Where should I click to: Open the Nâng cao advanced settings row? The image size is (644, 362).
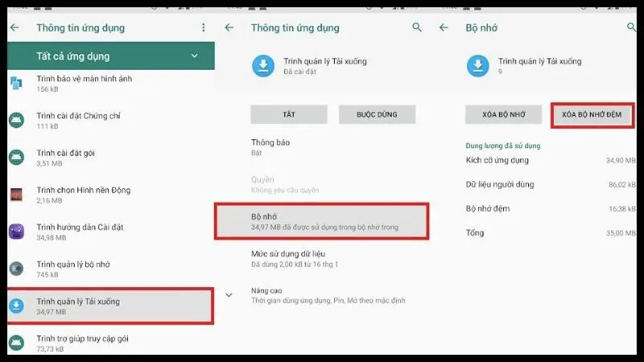tap(322, 295)
